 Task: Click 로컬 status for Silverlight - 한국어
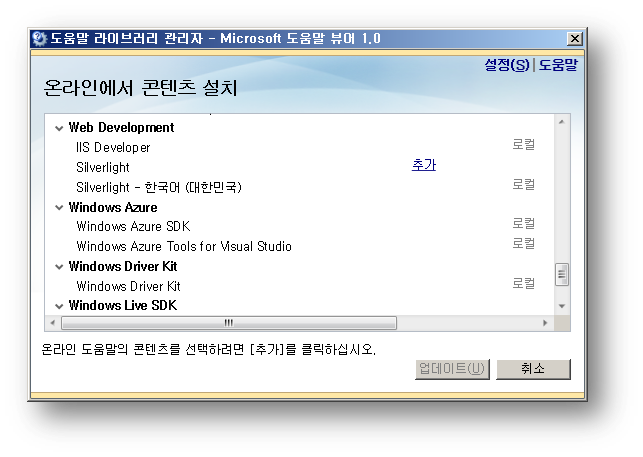pyautogui.click(x=524, y=184)
